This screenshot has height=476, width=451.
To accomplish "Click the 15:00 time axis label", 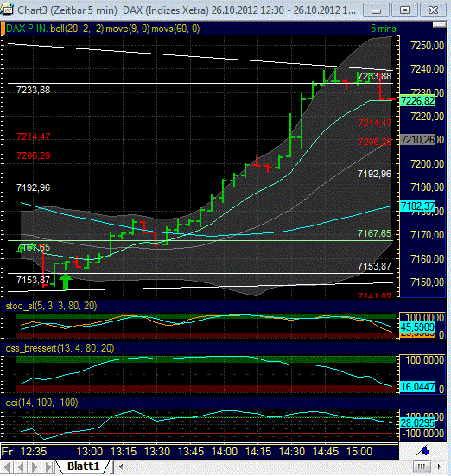I will click(x=359, y=452).
